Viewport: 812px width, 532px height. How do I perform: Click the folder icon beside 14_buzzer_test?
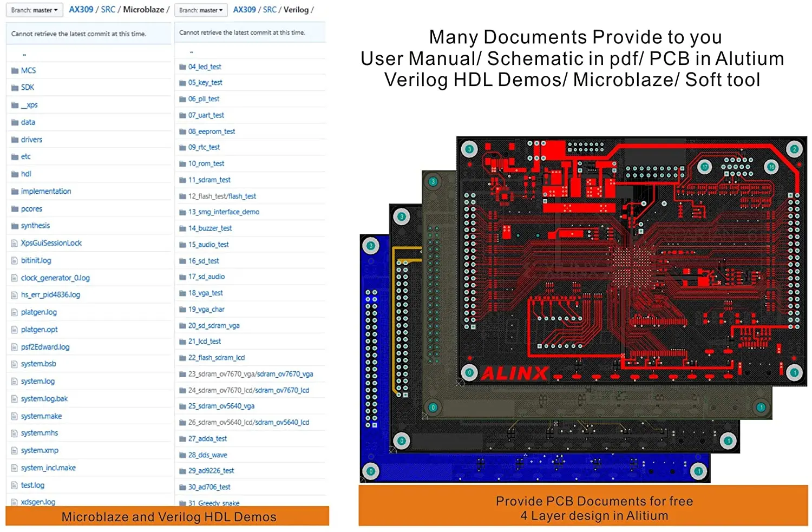[x=182, y=228]
